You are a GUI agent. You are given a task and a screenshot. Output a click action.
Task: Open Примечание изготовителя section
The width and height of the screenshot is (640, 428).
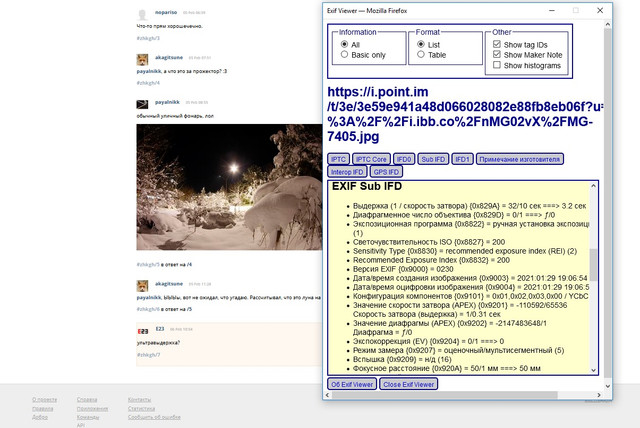(520, 159)
